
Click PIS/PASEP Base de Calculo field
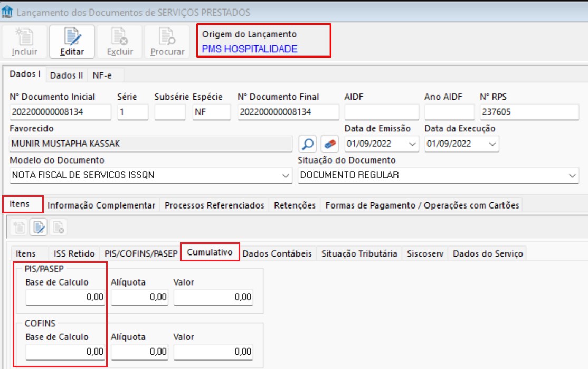(x=65, y=297)
